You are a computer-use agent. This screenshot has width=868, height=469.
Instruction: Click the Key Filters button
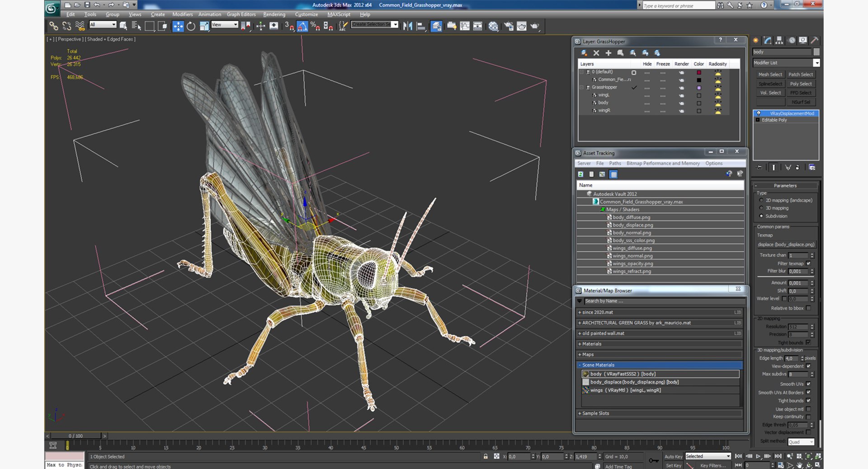click(x=712, y=465)
